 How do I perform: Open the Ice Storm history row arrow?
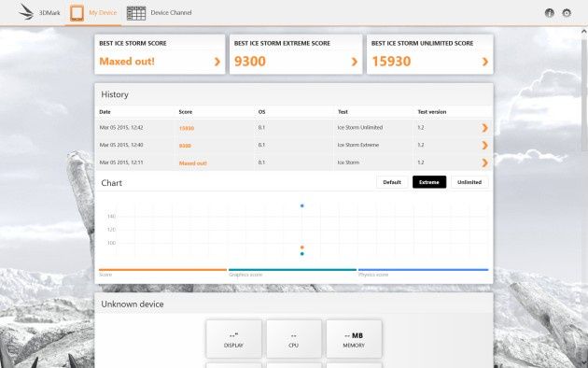point(484,163)
